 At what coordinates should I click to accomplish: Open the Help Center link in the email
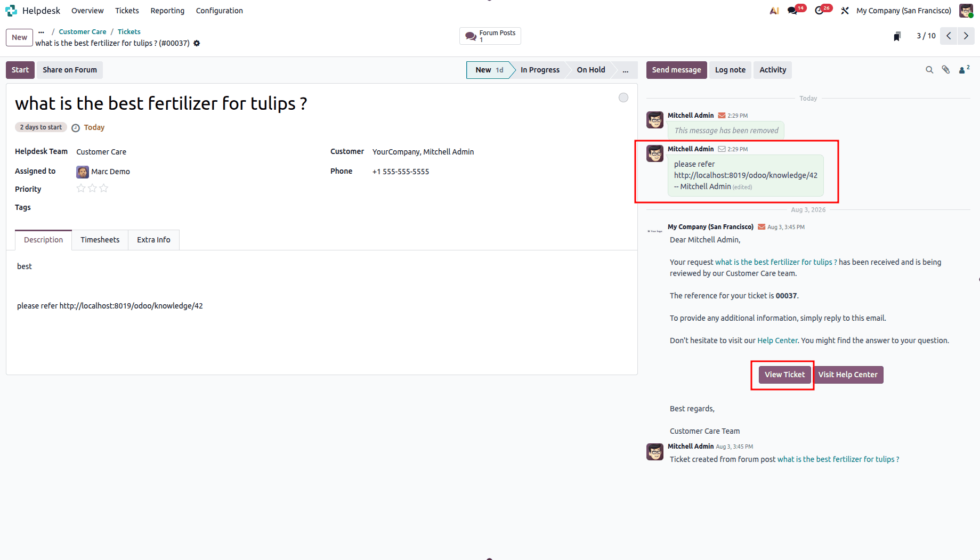point(777,340)
